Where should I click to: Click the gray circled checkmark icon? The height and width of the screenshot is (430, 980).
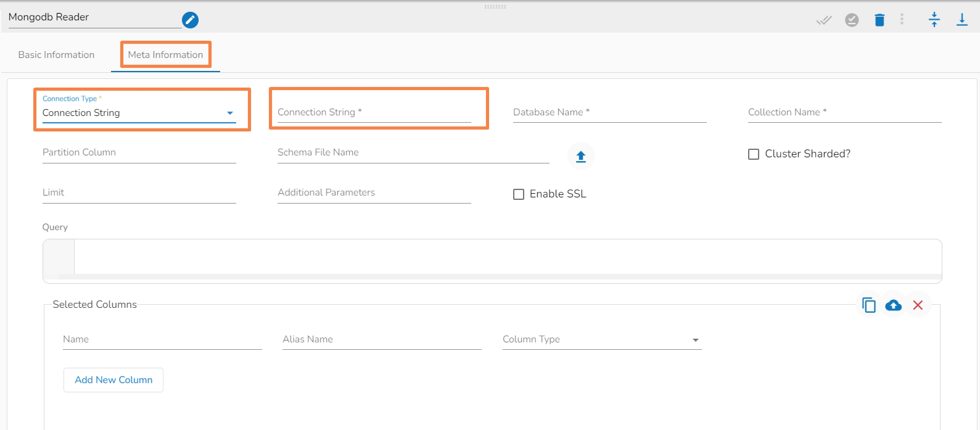[852, 20]
